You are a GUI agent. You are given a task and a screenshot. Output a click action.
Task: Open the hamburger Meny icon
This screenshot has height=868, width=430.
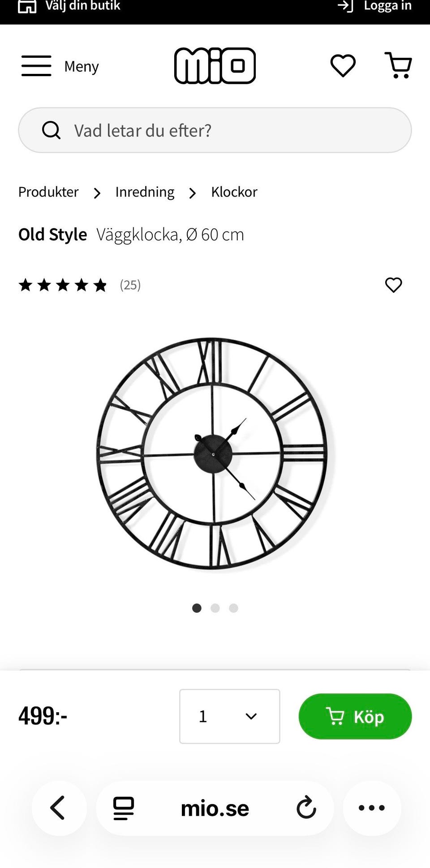pyautogui.click(x=36, y=66)
